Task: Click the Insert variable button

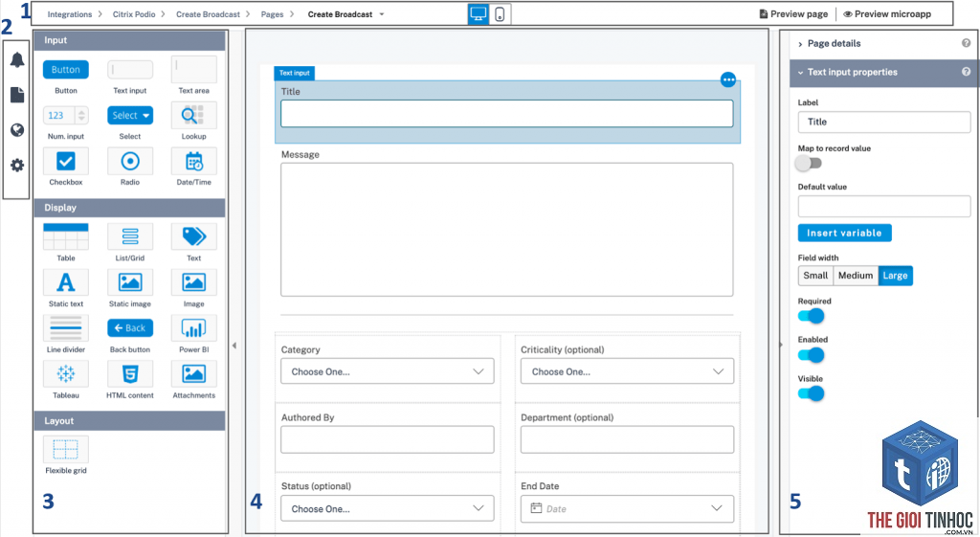Action: [x=844, y=234]
